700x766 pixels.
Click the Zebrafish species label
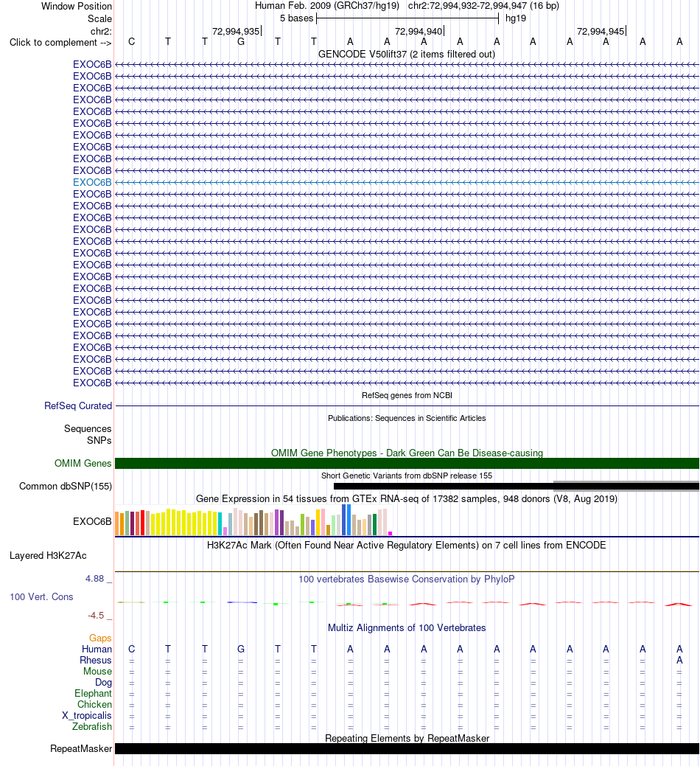pos(92,726)
